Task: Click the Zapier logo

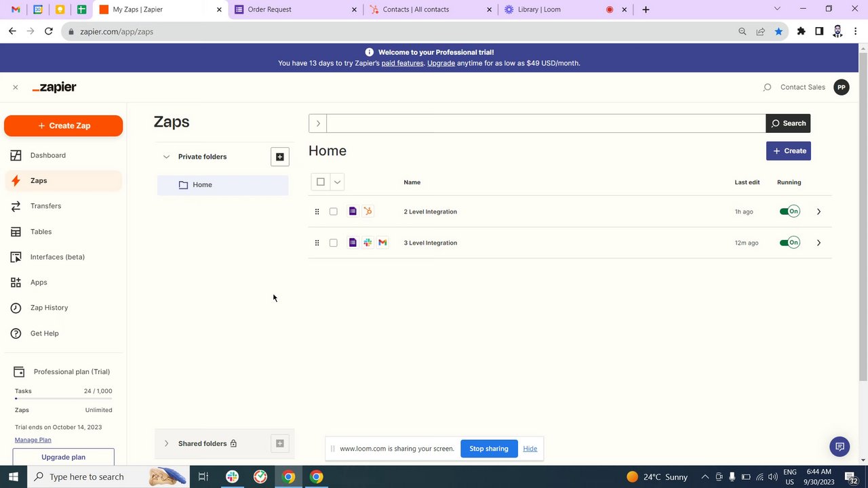Action: 54,87
